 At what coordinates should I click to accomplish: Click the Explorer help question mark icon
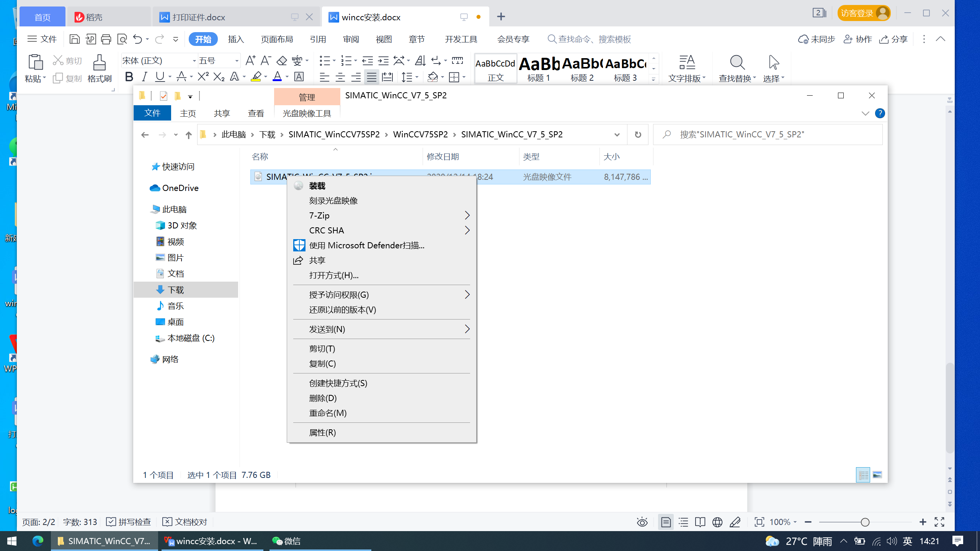click(x=880, y=114)
